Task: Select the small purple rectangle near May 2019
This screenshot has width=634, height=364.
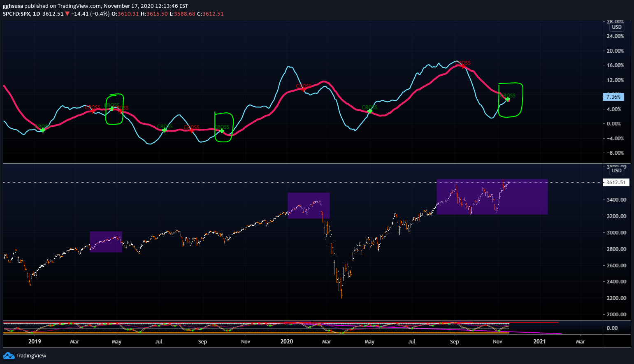Action: (106, 242)
